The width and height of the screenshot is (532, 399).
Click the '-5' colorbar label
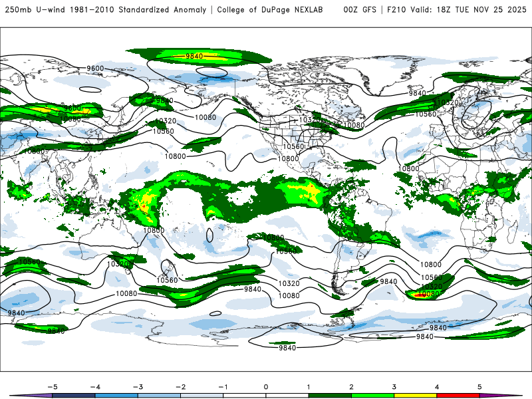(53, 387)
